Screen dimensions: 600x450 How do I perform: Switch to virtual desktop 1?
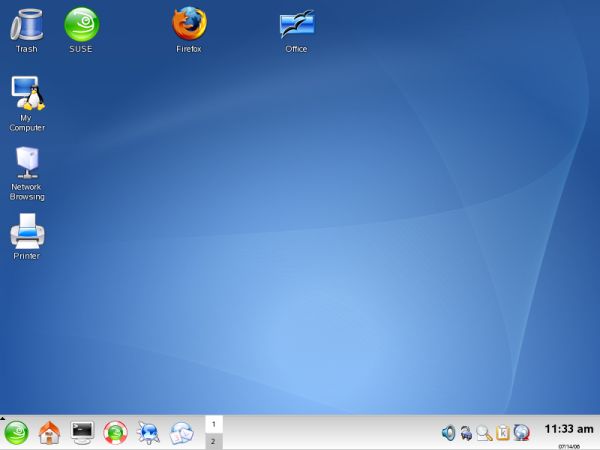tap(214, 424)
